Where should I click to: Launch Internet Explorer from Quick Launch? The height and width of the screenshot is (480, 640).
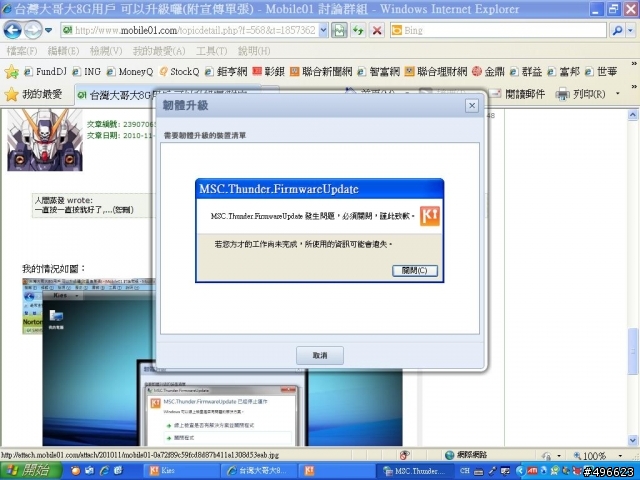click(x=105, y=471)
